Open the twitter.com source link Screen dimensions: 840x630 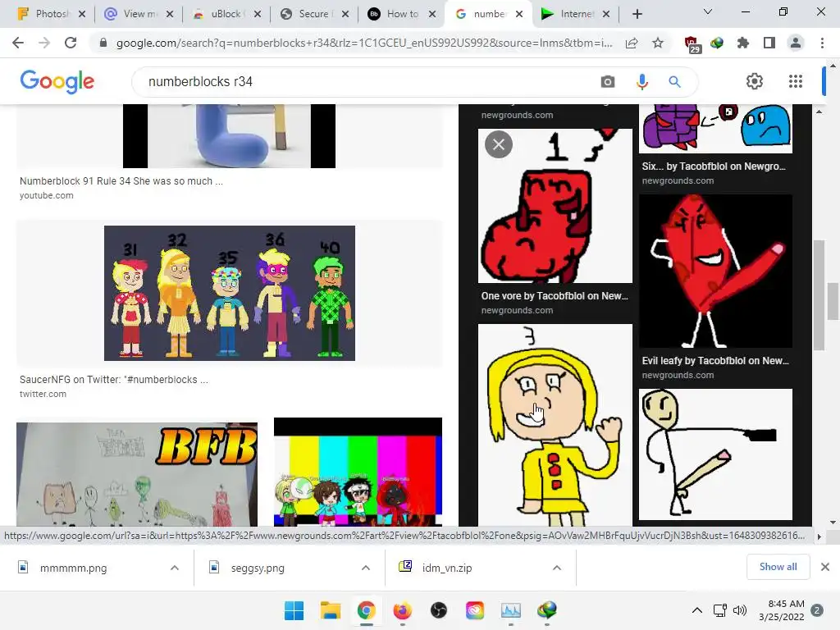[x=43, y=394]
